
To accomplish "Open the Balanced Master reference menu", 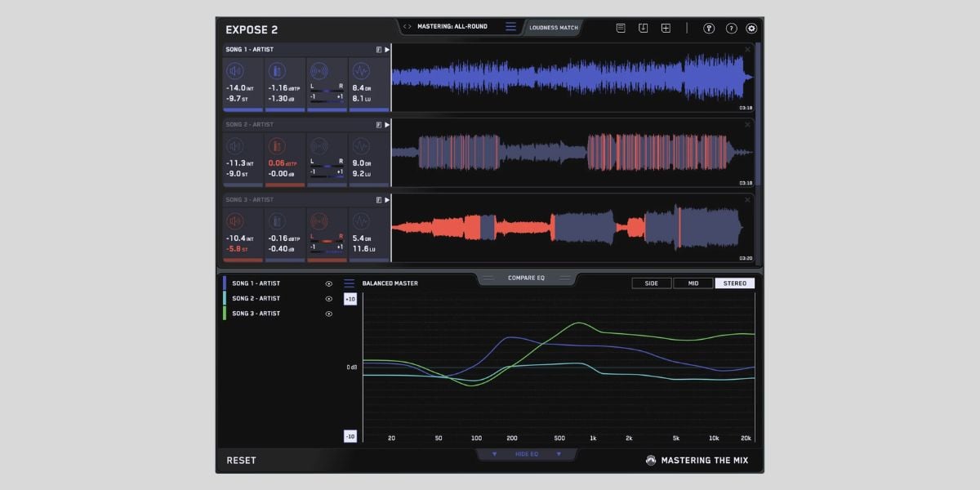I will pyautogui.click(x=350, y=283).
